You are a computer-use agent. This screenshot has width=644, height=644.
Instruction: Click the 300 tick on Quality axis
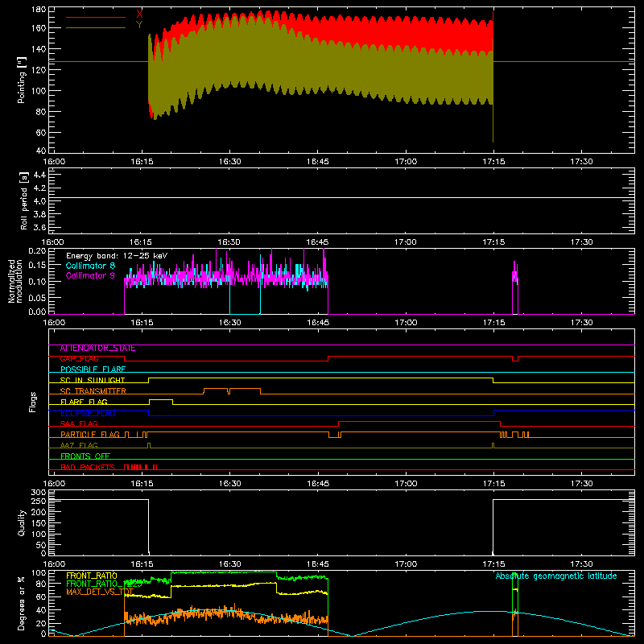38,493
